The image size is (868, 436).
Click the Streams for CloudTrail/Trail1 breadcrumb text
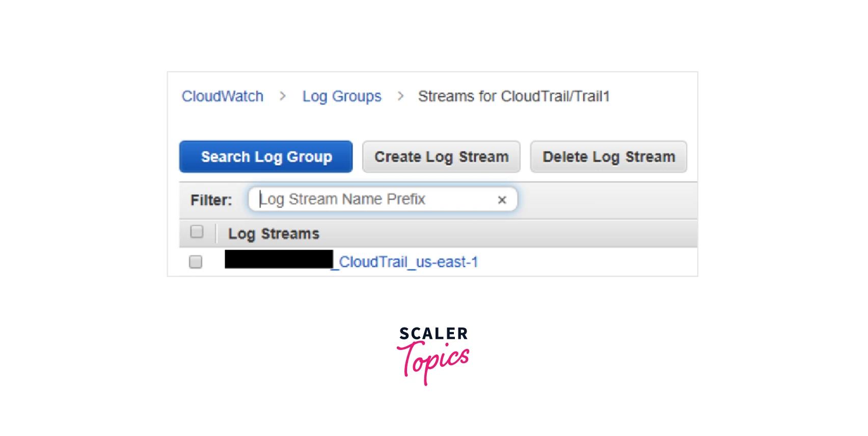(514, 96)
